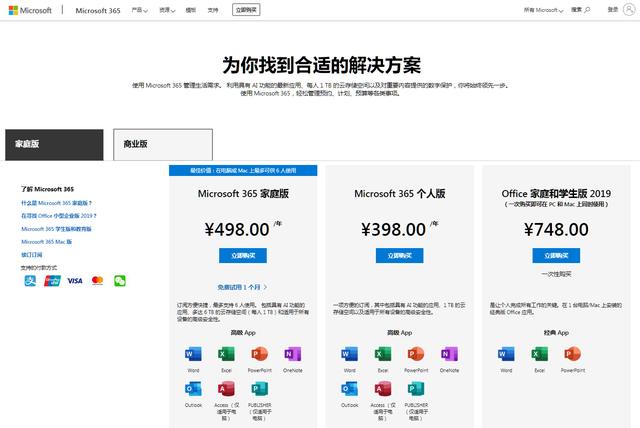Click the OneNote icon in the 个人版 card
This screenshot has width=640, height=428.
click(x=449, y=354)
